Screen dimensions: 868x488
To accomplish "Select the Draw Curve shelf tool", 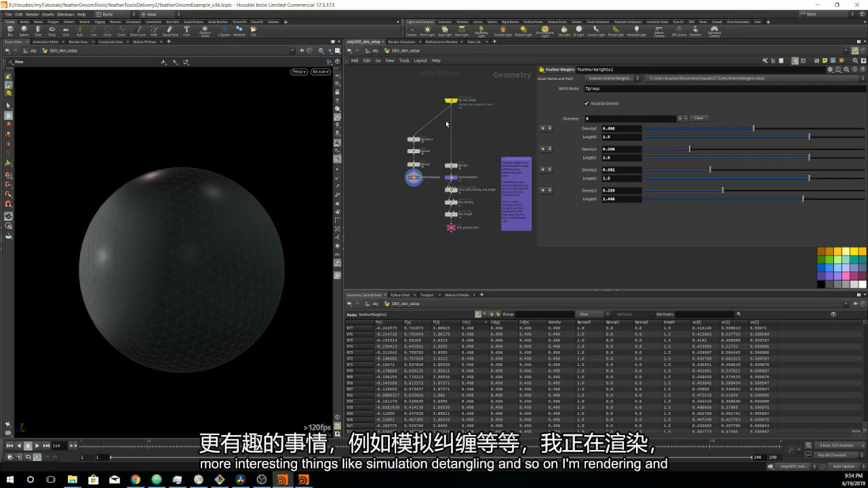I will point(138,31).
